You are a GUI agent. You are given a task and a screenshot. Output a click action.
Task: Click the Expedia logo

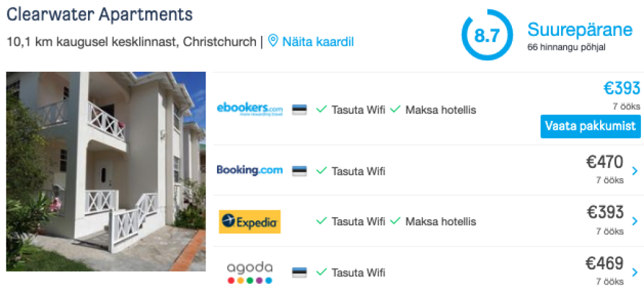point(250,222)
